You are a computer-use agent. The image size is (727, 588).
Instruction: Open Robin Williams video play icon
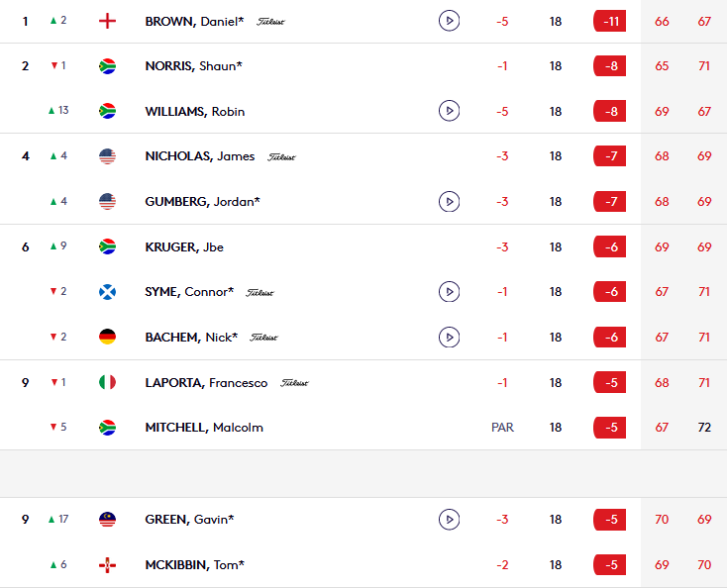(x=449, y=111)
